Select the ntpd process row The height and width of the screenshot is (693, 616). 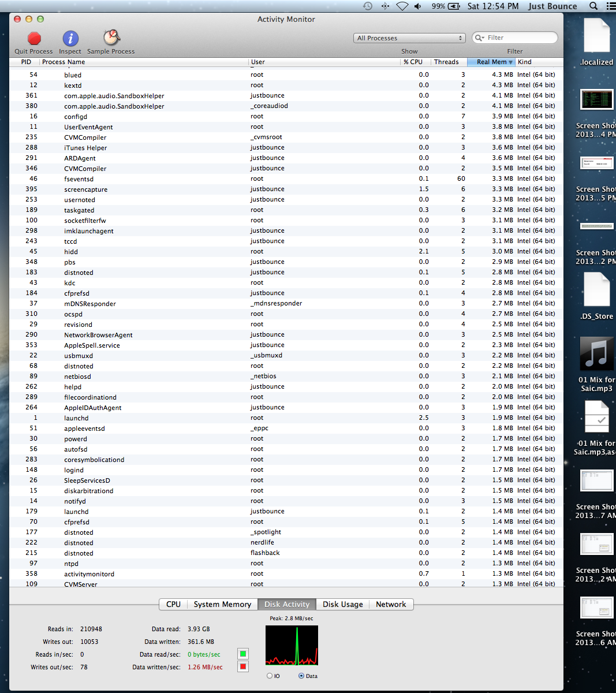point(286,563)
